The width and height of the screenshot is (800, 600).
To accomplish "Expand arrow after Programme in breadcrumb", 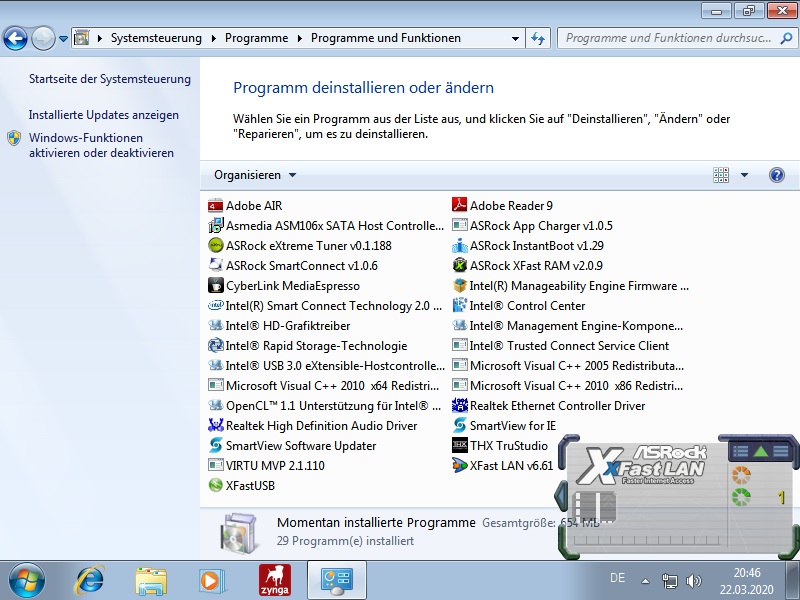I will coord(299,38).
